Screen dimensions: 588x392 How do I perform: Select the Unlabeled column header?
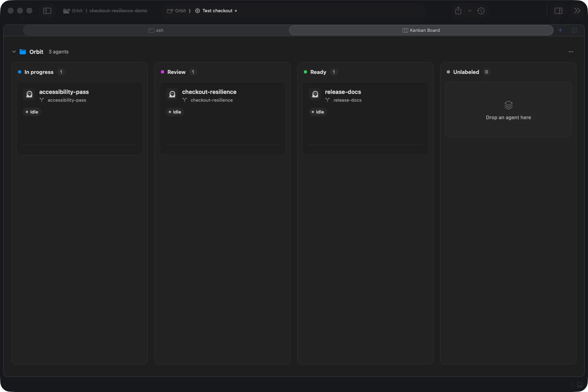pyautogui.click(x=466, y=72)
